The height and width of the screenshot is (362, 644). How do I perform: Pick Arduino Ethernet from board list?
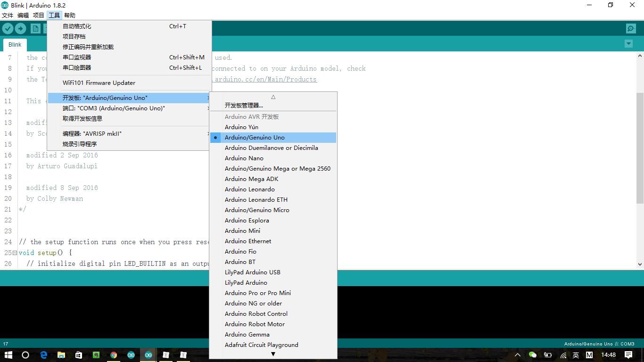[x=273, y=241]
